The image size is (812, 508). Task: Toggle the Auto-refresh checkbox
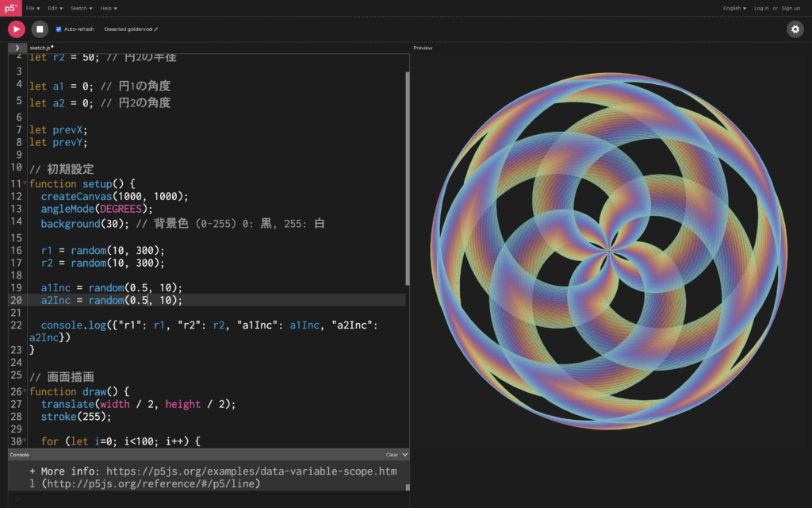[x=59, y=29]
